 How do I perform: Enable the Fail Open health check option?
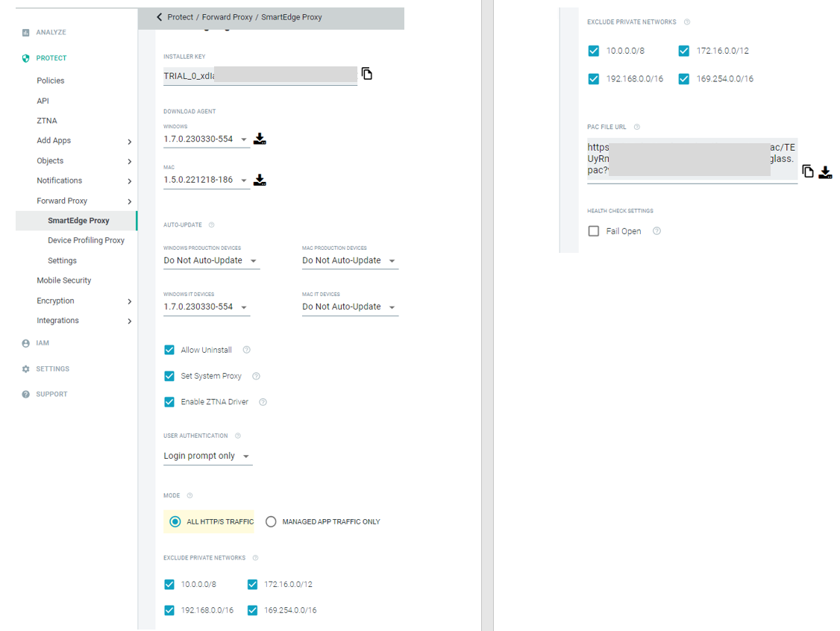[593, 230]
